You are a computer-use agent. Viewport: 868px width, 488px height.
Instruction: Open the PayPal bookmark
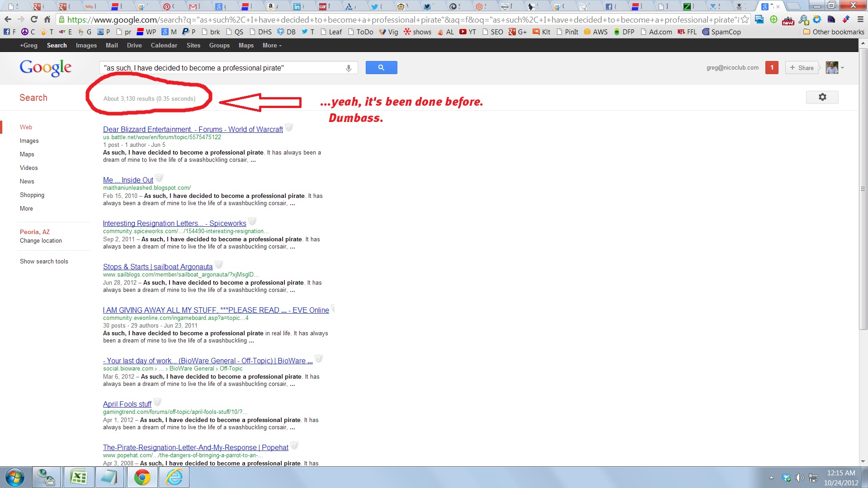coord(189,32)
